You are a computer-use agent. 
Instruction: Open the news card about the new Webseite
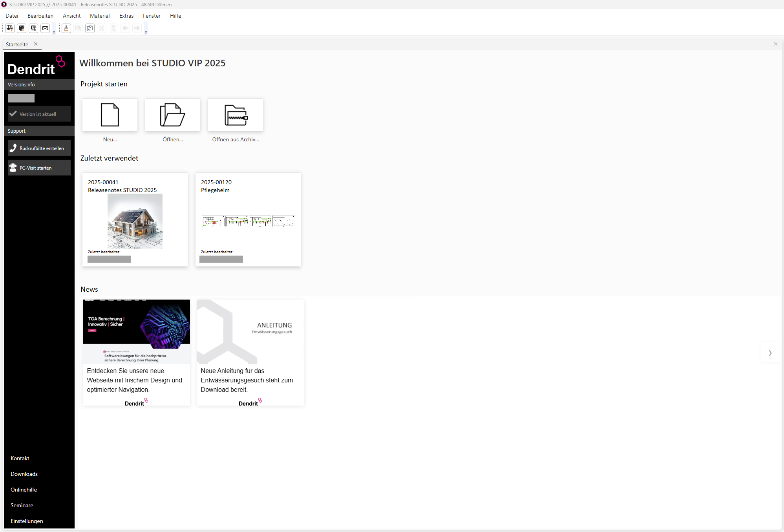coord(137,353)
